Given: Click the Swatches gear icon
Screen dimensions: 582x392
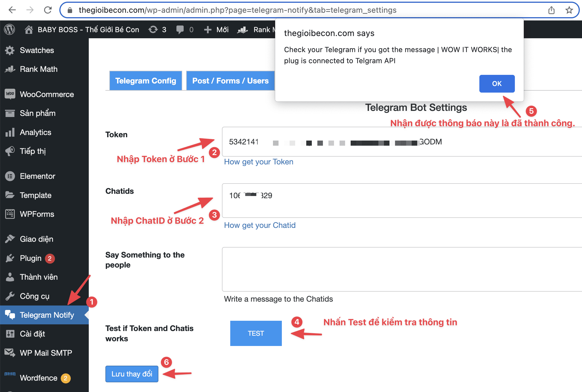Looking at the screenshot, I should click(10, 50).
